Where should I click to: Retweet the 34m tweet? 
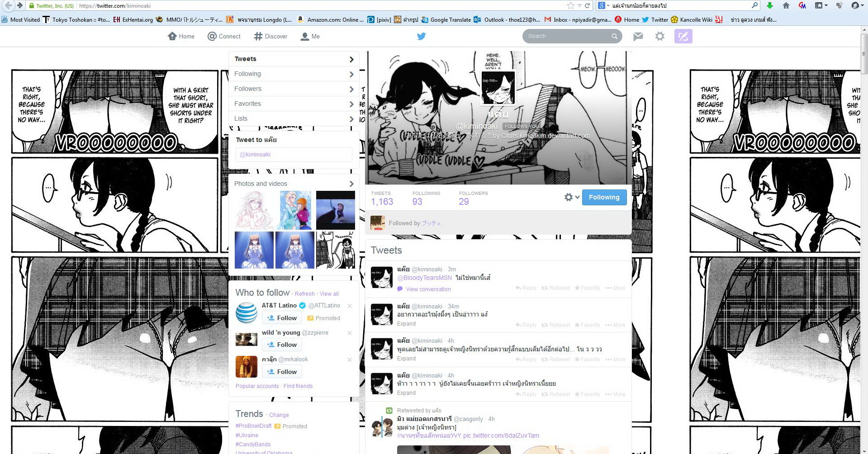click(555, 325)
